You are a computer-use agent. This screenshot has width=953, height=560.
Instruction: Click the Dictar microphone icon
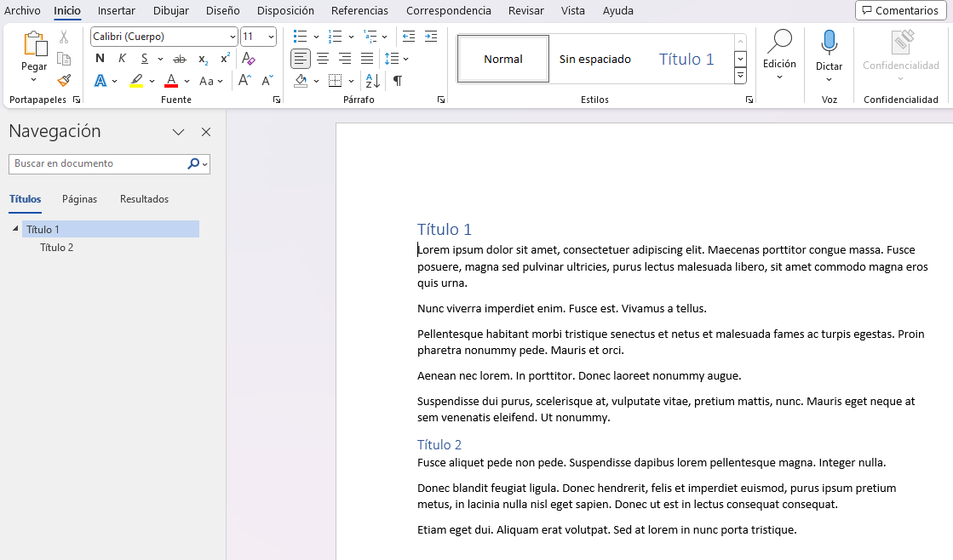(x=829, y=43)
